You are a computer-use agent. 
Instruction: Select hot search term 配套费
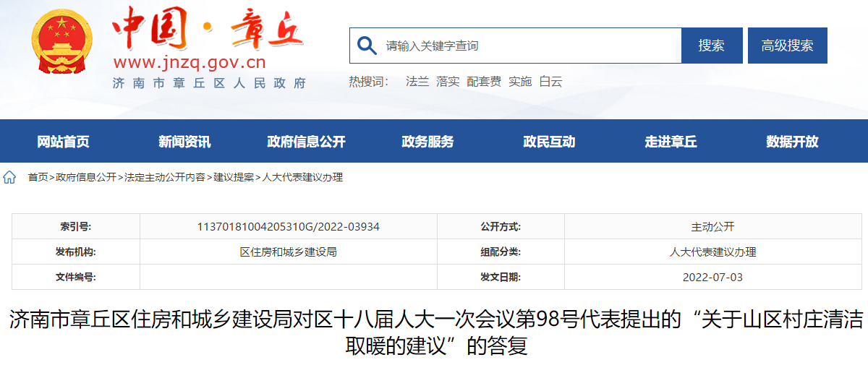(x=484, y=82)
